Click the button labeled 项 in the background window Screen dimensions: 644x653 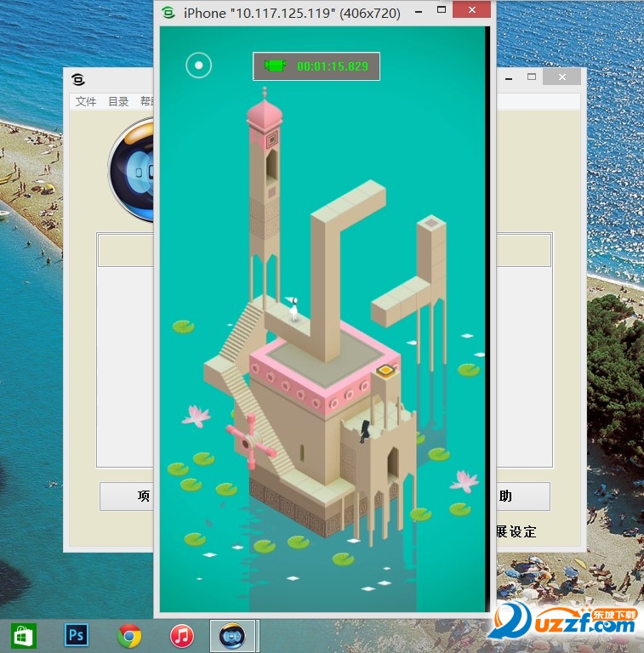coord(127,496)
